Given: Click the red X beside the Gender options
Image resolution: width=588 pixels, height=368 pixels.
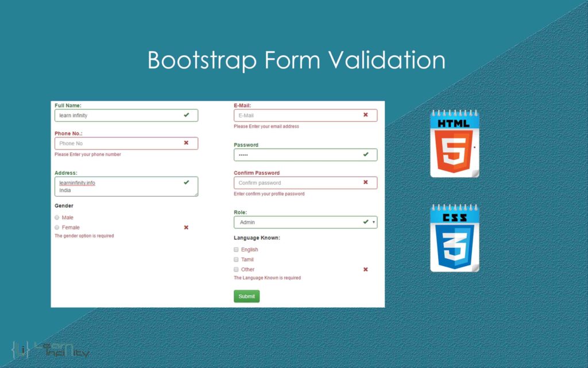Looking at the screenshot, I should (x=185, y=227).
